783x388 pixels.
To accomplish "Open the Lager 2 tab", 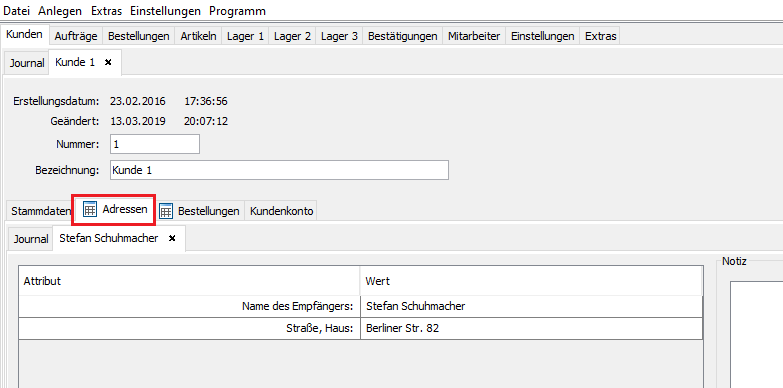I will coord(292,36).
